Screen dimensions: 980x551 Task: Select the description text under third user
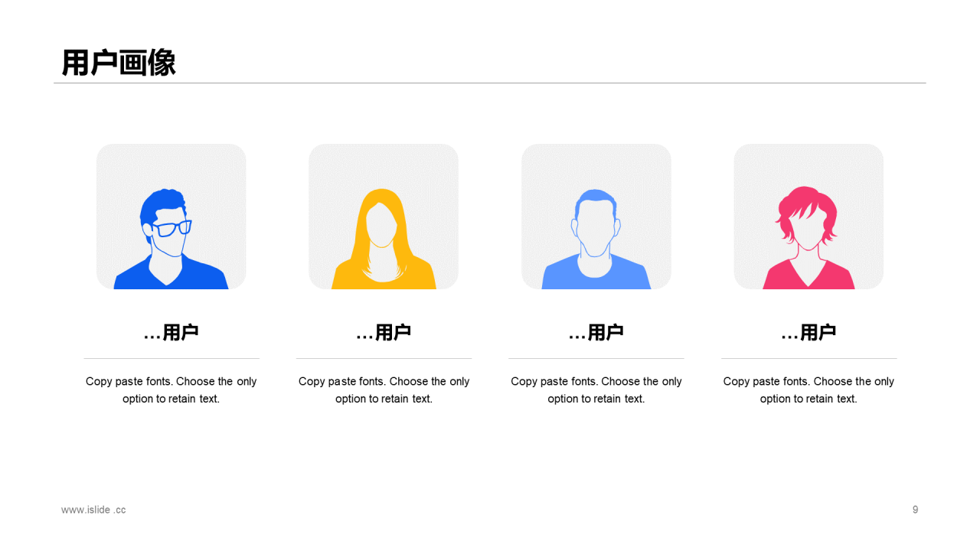pos(596,390)
